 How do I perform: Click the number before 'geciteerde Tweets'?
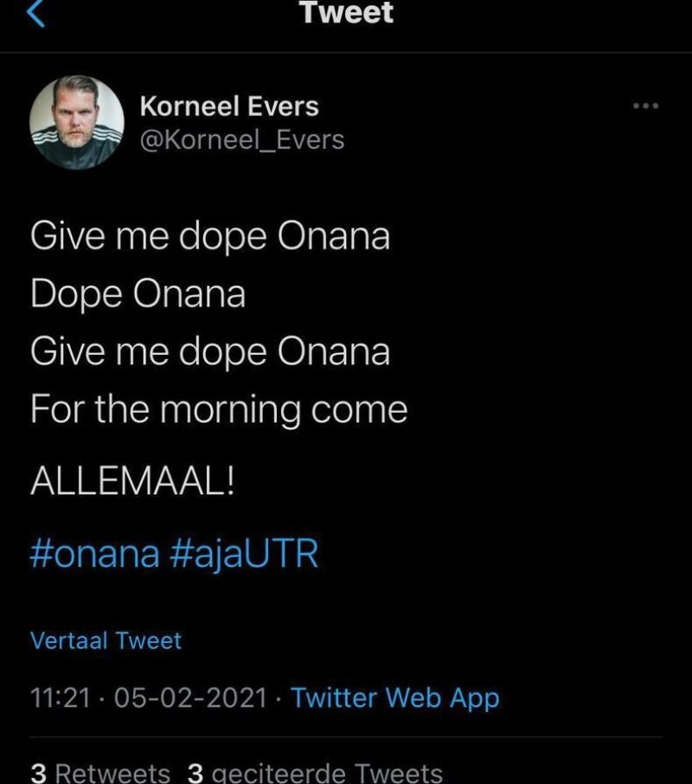195,772
